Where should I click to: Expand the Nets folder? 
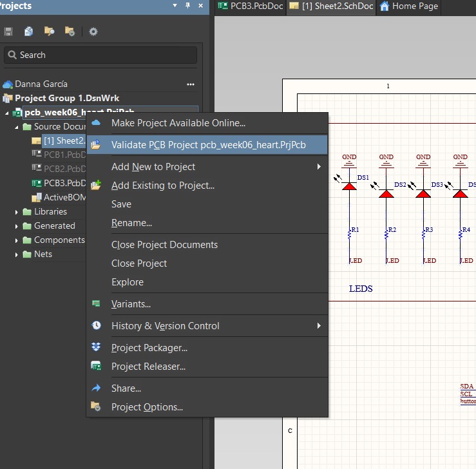(17, 254)
